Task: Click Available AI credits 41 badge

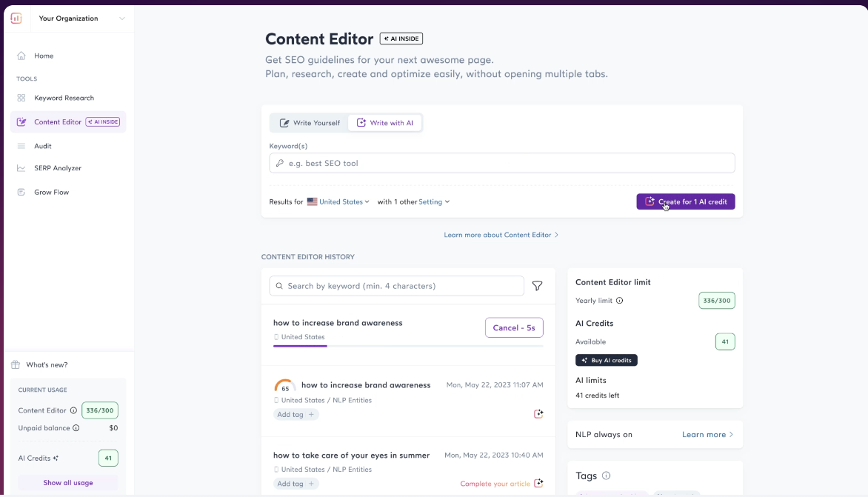Action: 724,342
